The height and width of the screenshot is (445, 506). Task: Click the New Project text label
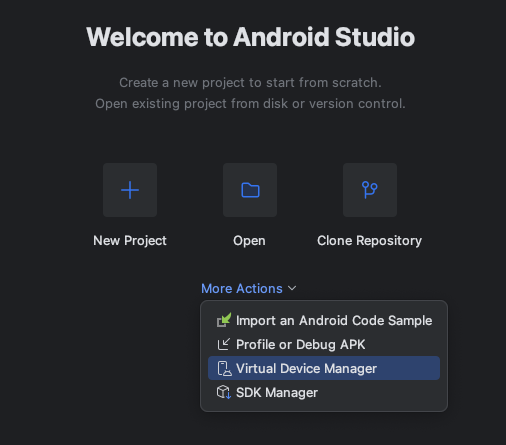click(130, 241)
